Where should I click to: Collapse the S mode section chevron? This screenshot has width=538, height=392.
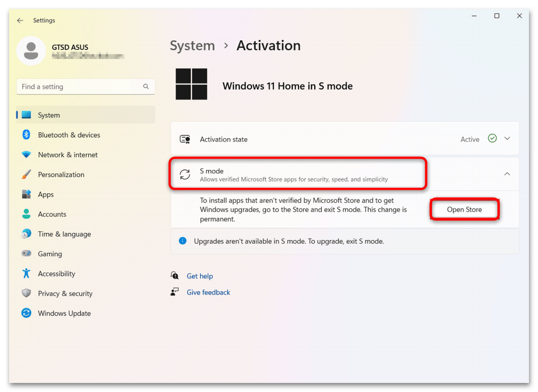507,174
